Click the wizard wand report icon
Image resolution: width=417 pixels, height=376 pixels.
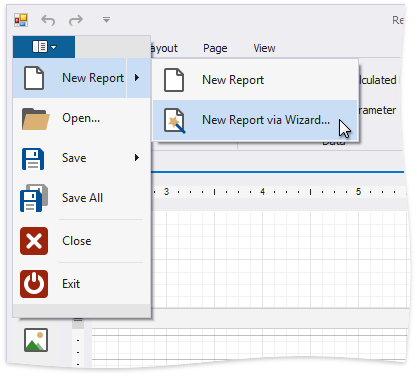(174, 121)
